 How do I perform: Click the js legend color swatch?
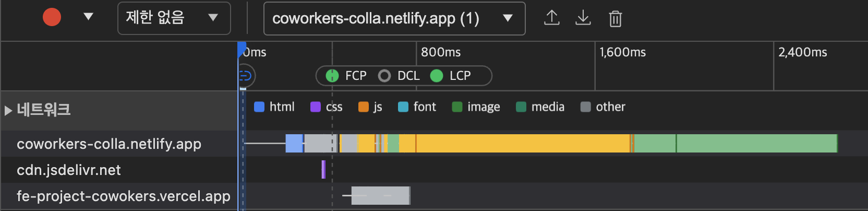coord(364,107)
